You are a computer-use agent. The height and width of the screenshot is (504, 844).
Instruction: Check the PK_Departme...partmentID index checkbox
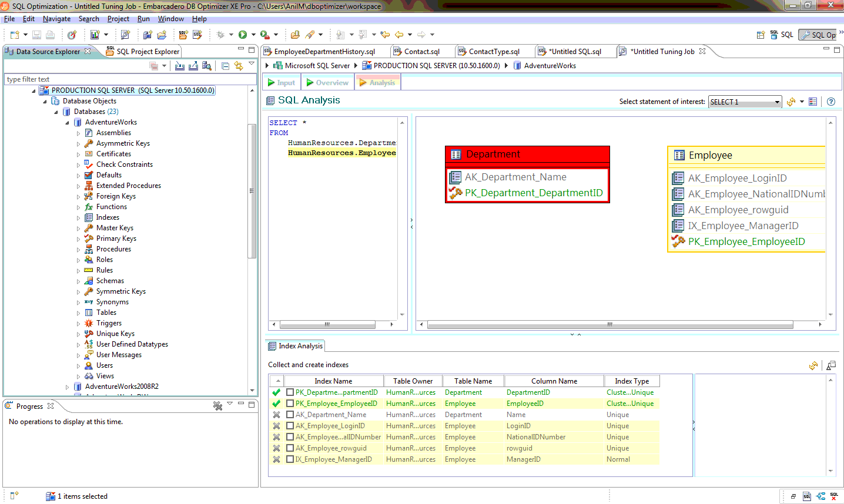pyautogui.click(x=290, y=392)
